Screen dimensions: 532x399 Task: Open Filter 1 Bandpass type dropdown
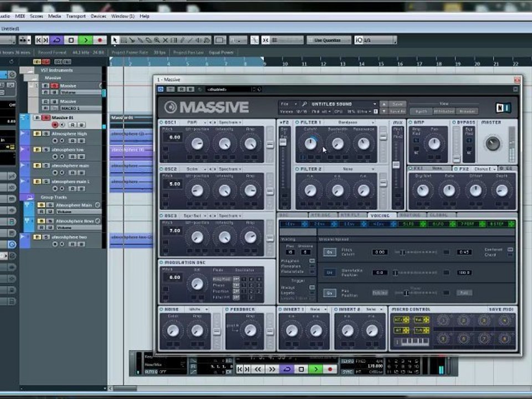(x=356, y=122)
